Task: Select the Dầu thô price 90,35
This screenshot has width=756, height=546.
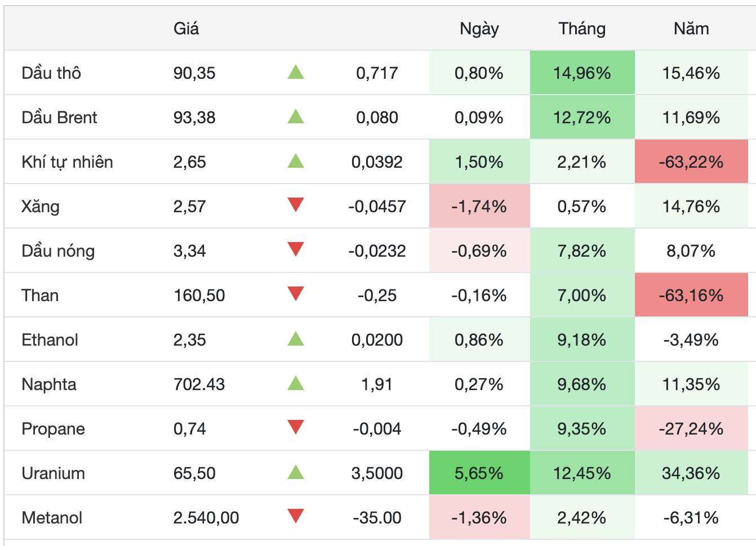Action: click(x=194, y=73)
